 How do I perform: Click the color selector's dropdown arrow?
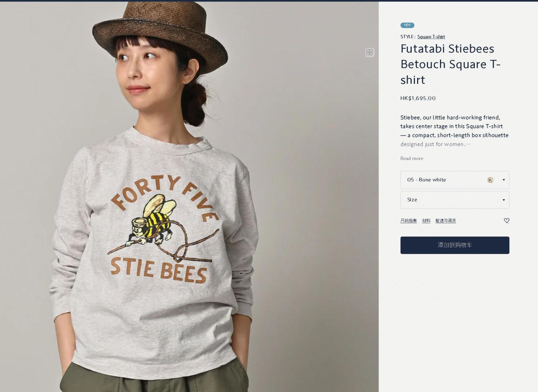coord(504,180)
